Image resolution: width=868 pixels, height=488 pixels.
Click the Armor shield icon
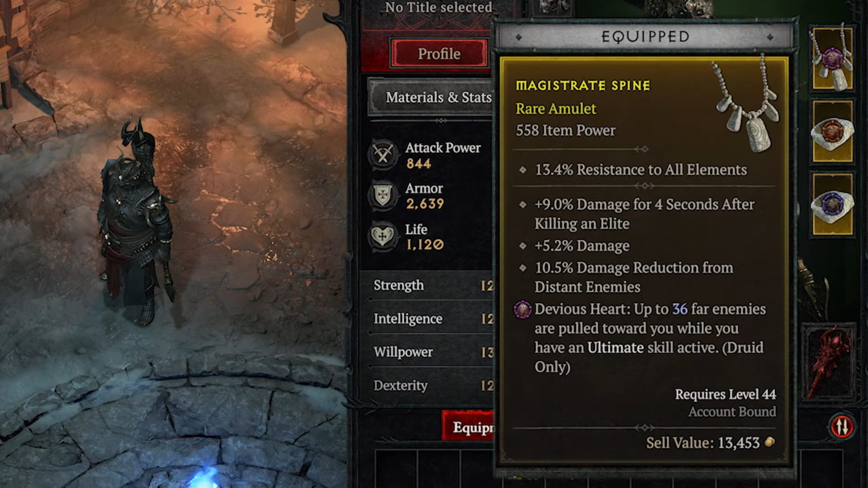point(383,196)
